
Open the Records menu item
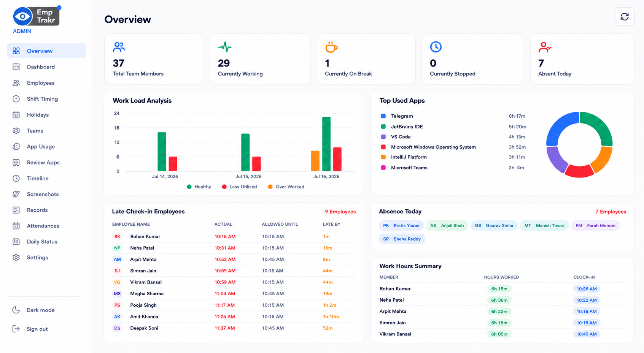(x=46, y=210)
